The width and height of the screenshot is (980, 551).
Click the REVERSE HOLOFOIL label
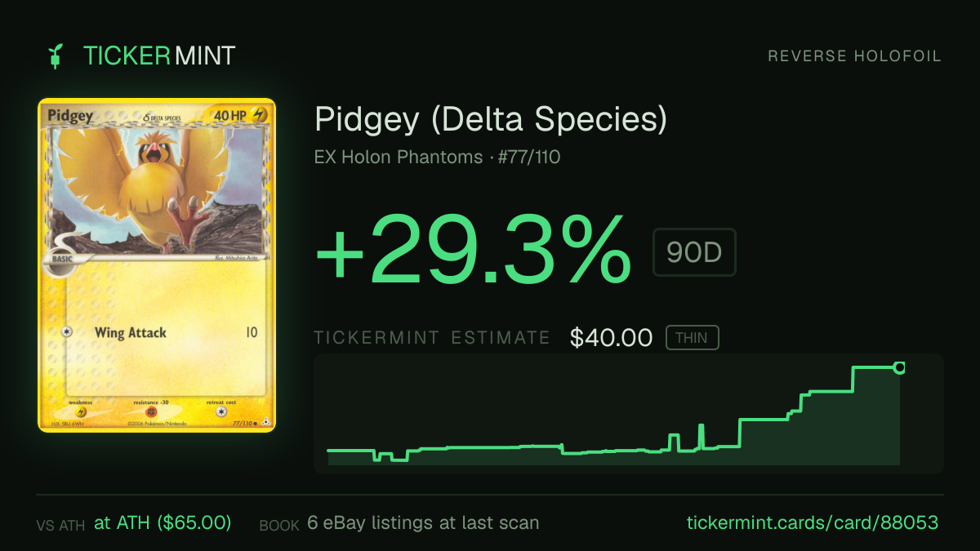854,56
